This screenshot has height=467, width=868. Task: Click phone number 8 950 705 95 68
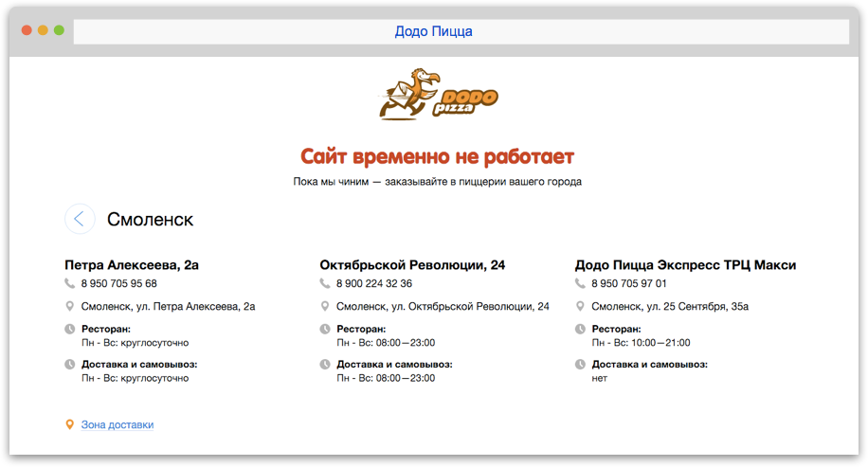119,283
